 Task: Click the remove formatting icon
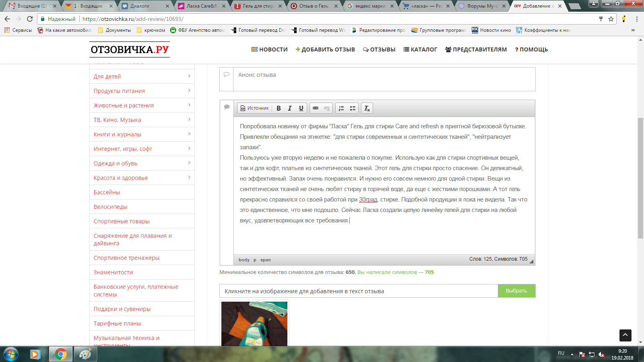(367, 108)
